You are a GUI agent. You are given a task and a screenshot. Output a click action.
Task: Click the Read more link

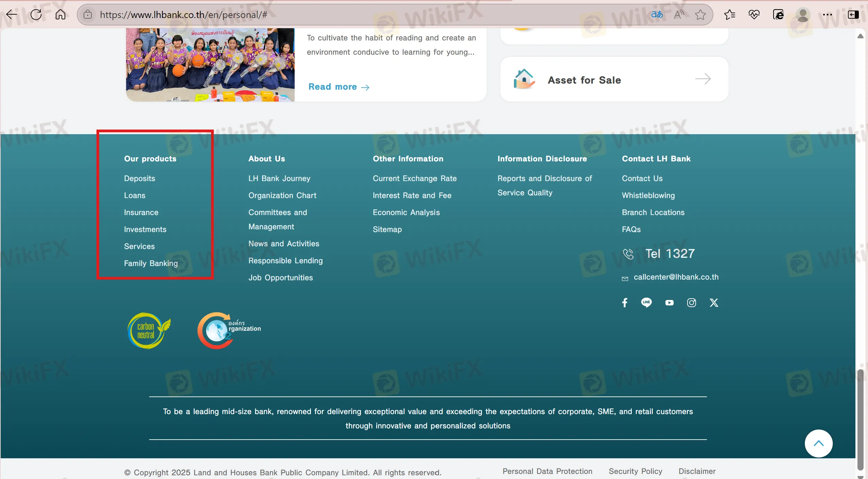click(x=338, y=87)
